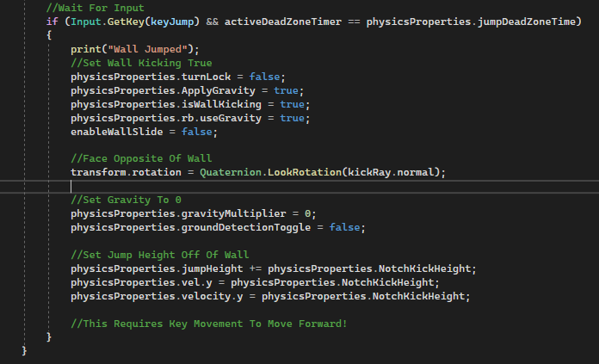Click LookRotation method call
The width and height of the screenshot is (599, 364).
[305, 172]
